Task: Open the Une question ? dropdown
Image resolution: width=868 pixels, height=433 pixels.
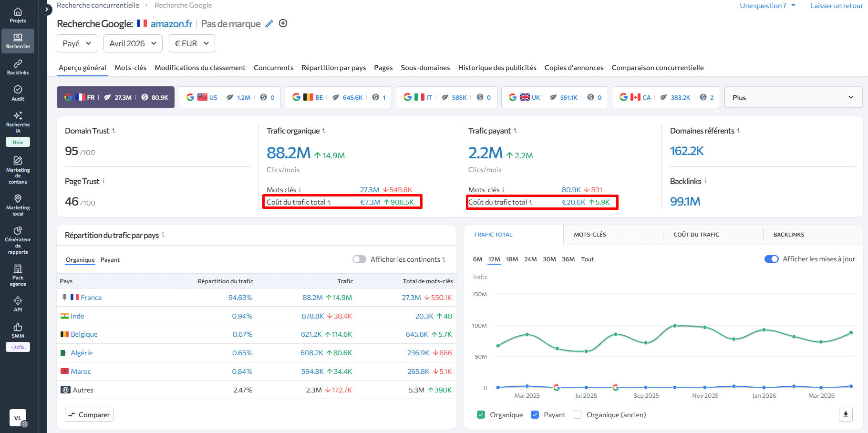Action: [x=767, y=6]
